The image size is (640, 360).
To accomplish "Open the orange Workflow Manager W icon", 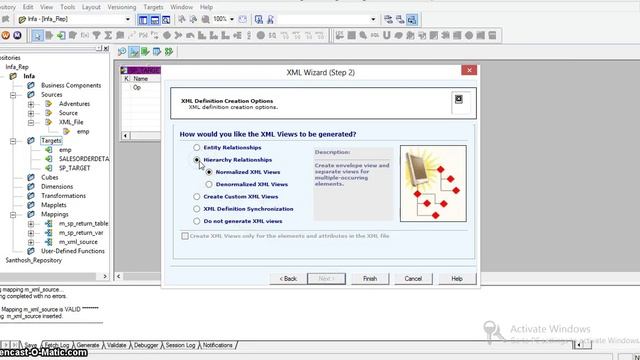I will [x=5, y=36].
